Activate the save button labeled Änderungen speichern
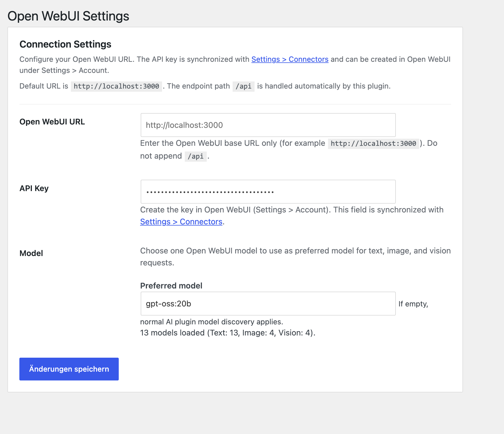 pyautogui.click(x=69, y=369)
